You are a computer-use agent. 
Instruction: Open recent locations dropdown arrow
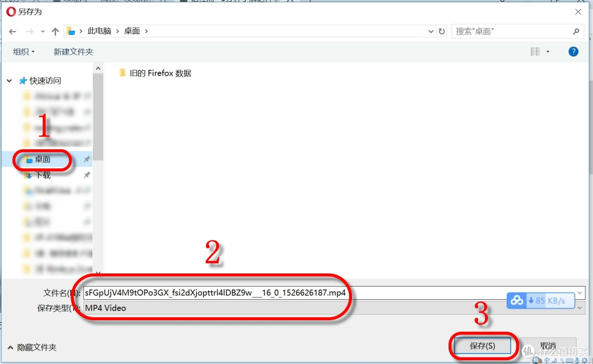(43, 31)
